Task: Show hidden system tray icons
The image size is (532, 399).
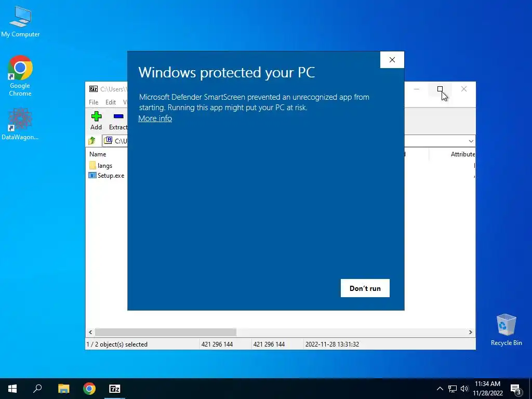Action: [440, 389]
